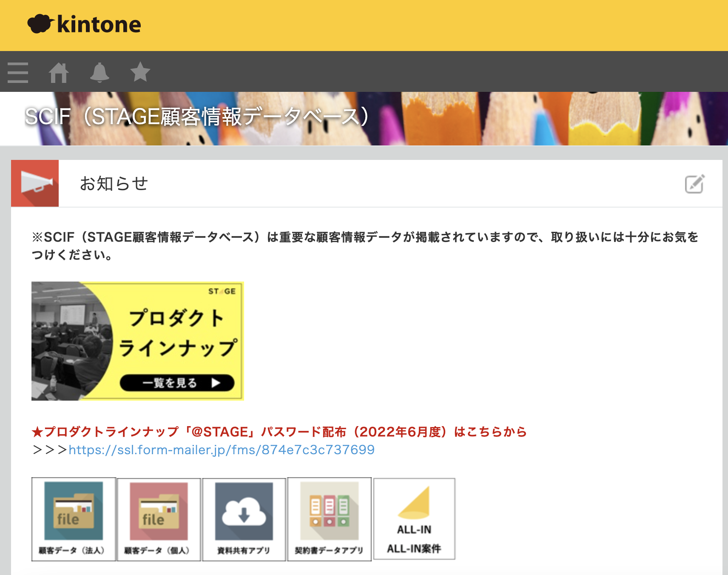
Task: Edit the お知らせ announcement section
Action: [x=694, y=184]
